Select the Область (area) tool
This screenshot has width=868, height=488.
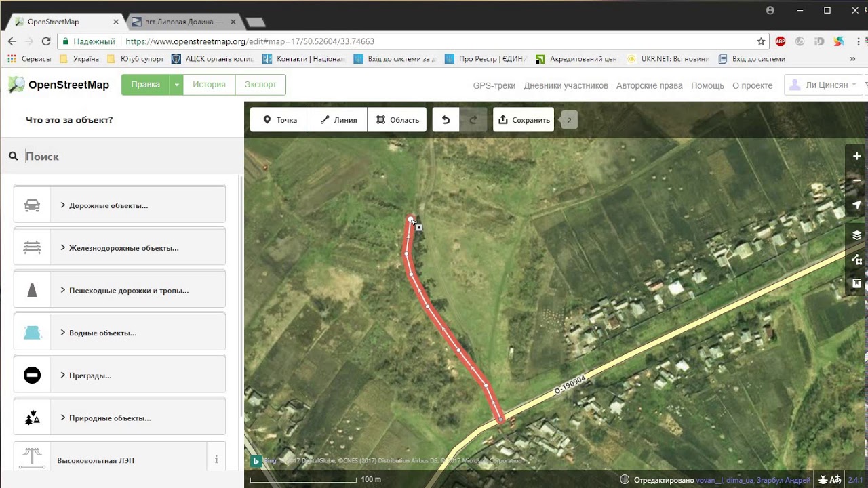coord(397,120)
